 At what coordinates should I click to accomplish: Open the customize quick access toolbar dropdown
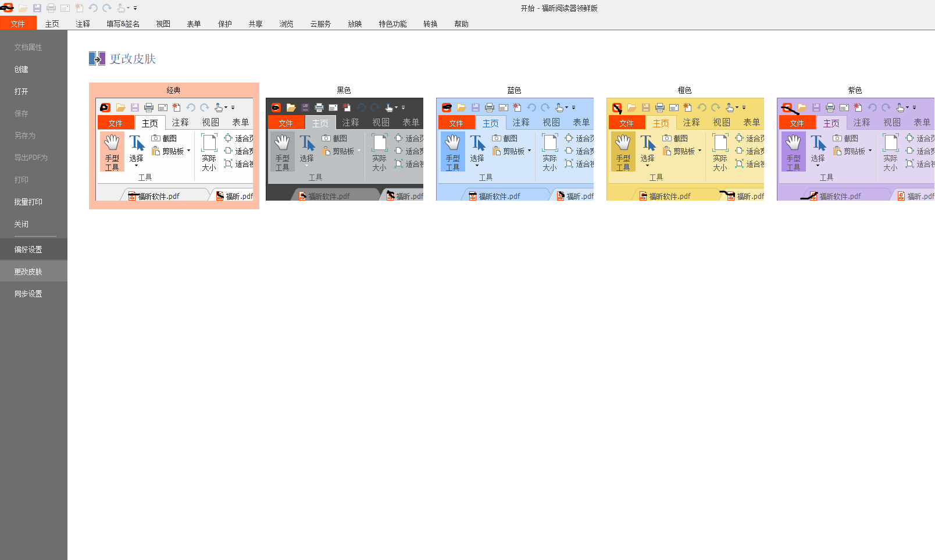(x=135, y=8)
